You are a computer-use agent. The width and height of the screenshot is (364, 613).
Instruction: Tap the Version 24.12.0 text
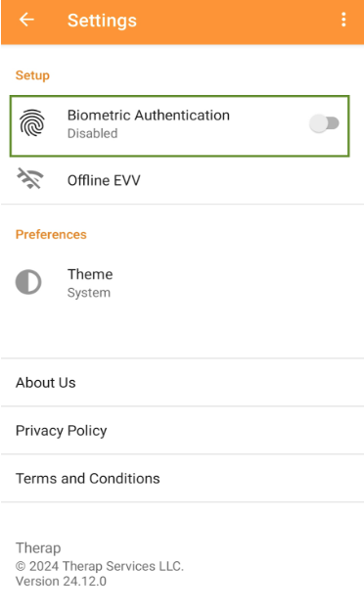[61, 582]
